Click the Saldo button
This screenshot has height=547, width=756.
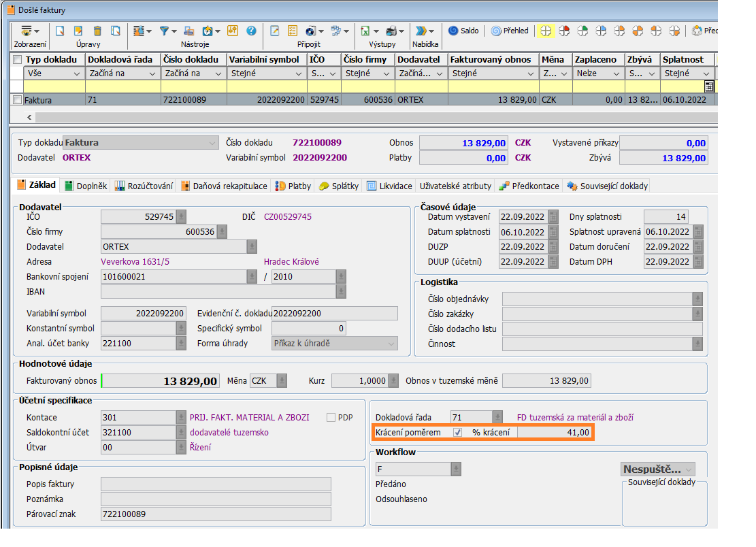tap(463, 31)
